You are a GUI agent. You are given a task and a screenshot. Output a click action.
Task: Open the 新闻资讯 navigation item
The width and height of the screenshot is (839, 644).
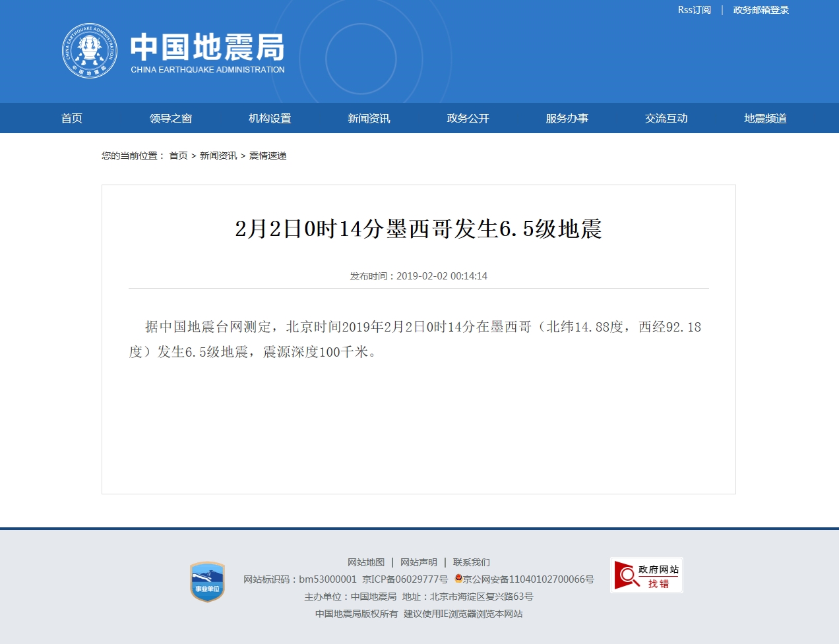pyautogui.click(x=369, y=118)
